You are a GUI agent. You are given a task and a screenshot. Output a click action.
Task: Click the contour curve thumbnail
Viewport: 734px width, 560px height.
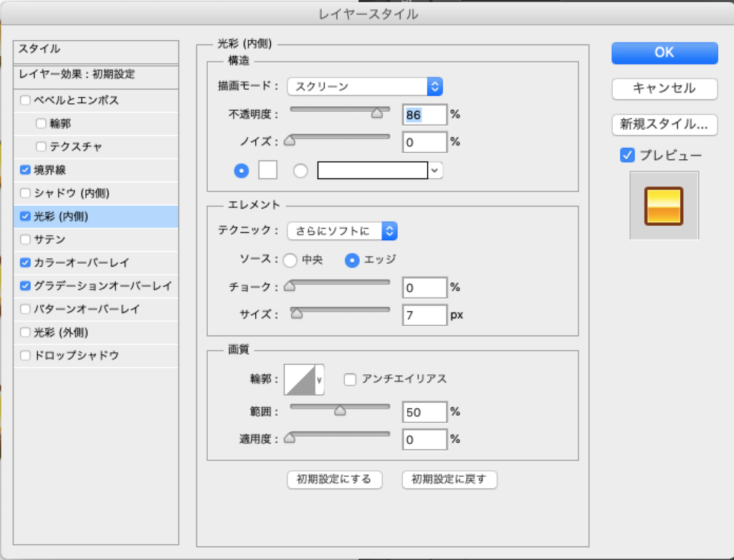300,379
